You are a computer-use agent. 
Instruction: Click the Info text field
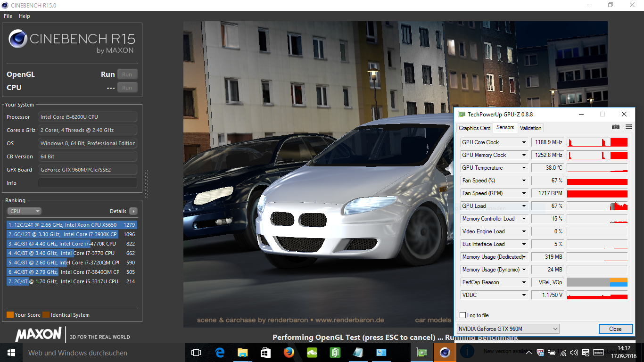click(88, 183)
